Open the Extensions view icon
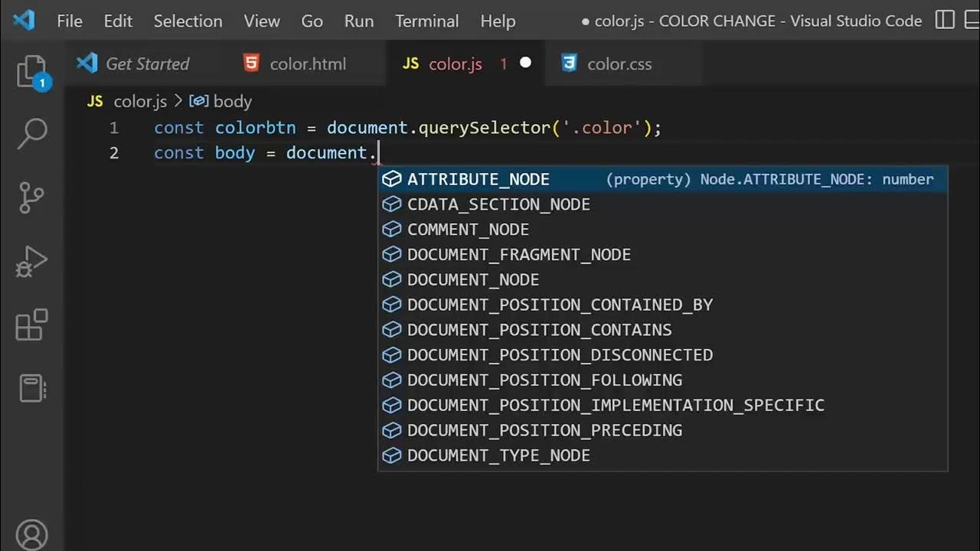 (x=32, y=325)
